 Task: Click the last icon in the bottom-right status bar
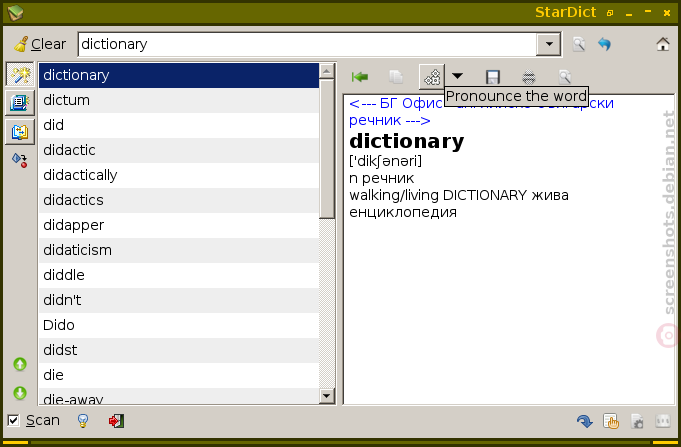(x=663, y=421)
